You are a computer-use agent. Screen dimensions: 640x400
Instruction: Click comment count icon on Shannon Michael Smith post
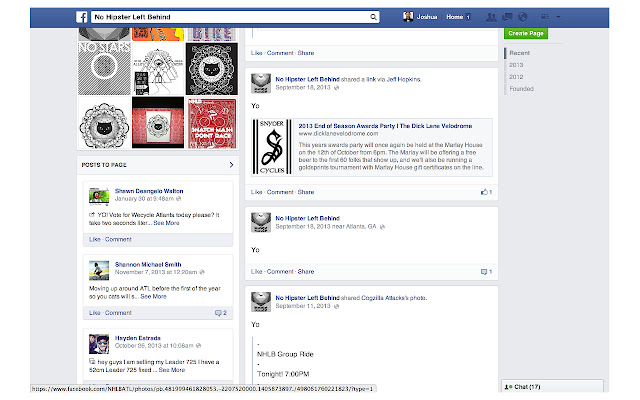[221, 313]
